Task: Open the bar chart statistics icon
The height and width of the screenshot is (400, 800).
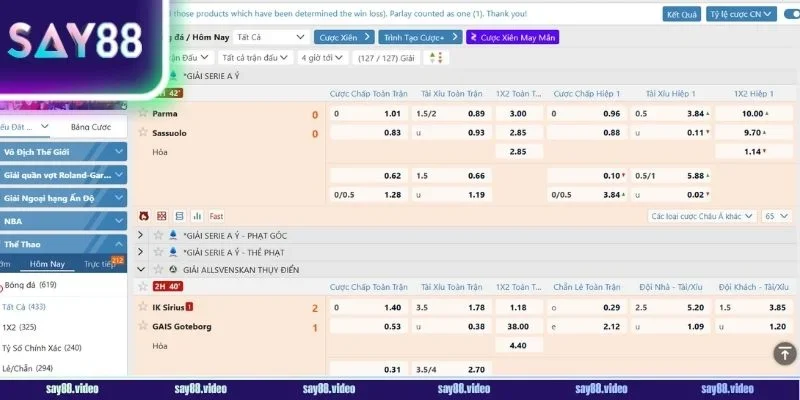Action: point(197,216)
